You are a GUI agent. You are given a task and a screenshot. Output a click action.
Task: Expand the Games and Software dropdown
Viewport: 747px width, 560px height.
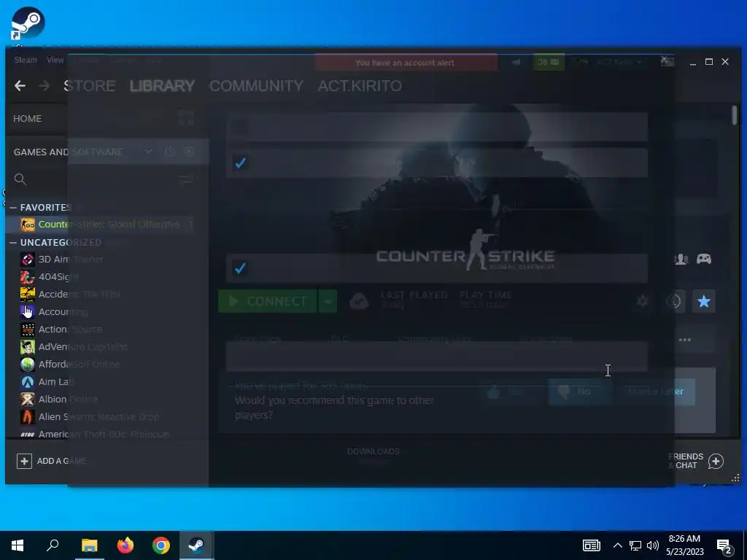(x=148, y=152)
